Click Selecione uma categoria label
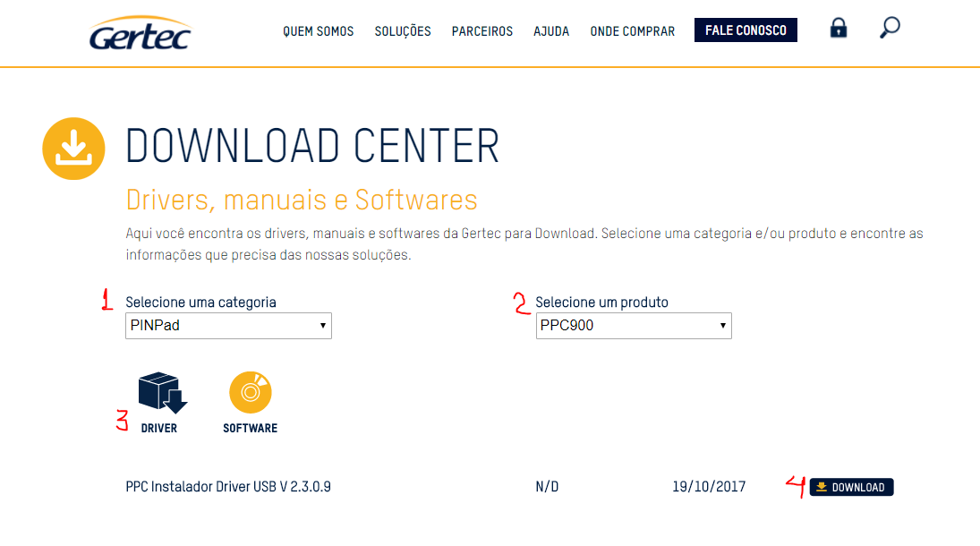 pos(200,302)
